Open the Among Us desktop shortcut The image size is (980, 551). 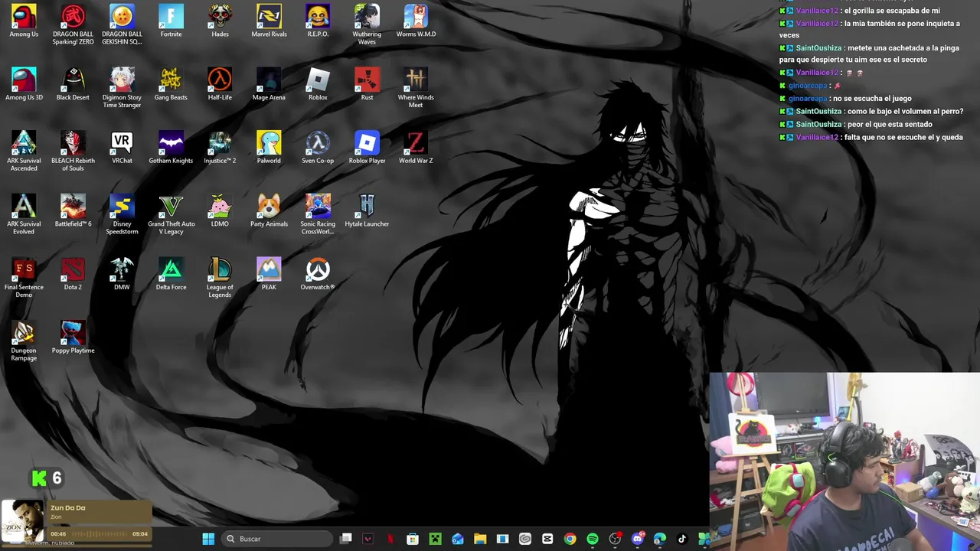click(24, 21)
